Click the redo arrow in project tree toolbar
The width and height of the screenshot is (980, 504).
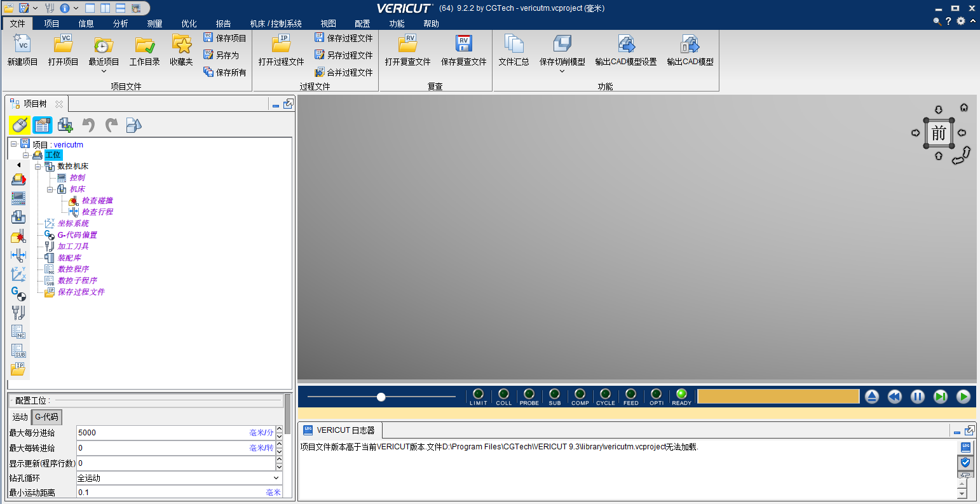[111, 125]
